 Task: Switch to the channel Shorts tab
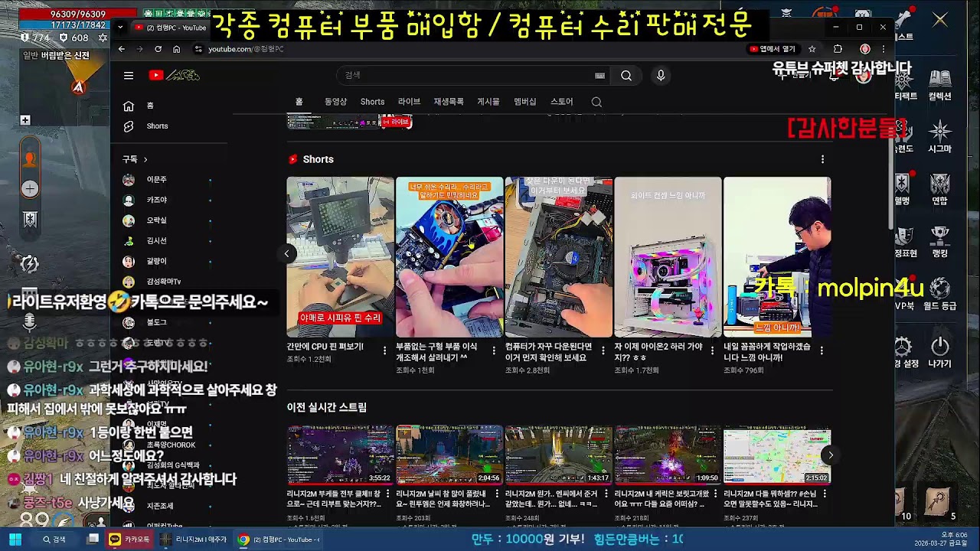[372, 102]
